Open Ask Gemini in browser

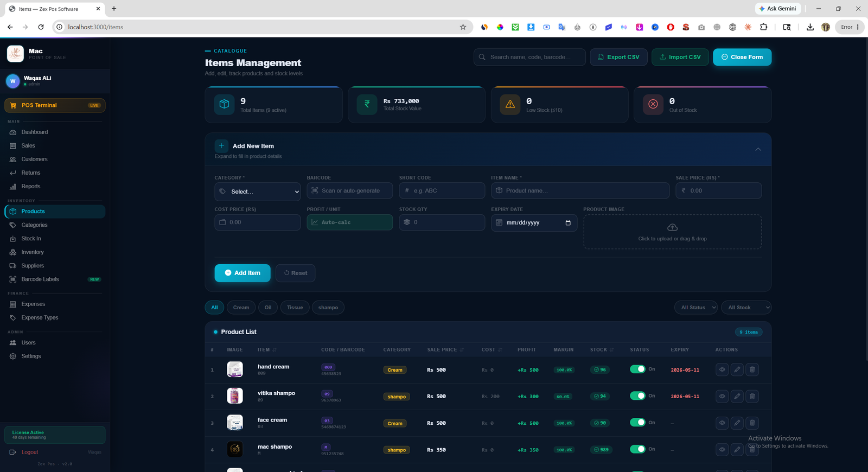(778, 9)
